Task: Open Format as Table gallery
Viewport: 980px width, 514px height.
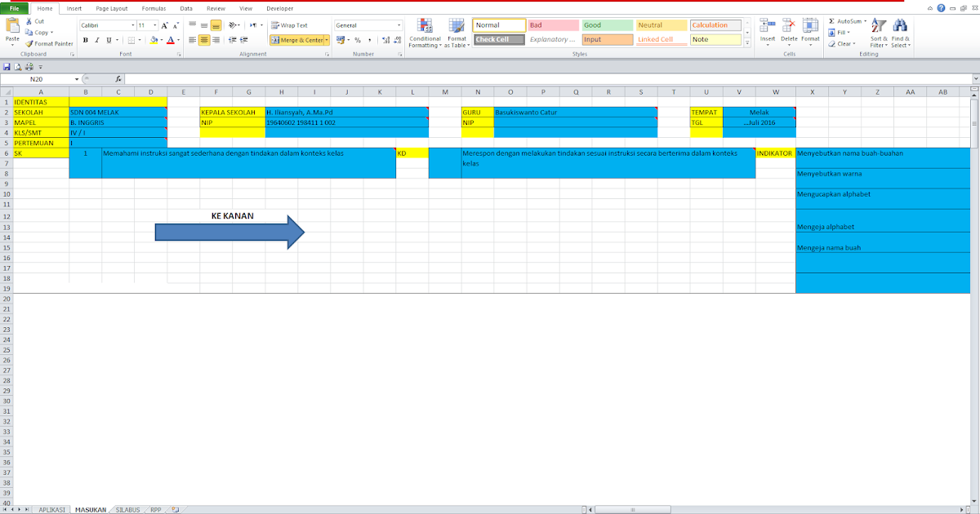Action: [457, 33]
